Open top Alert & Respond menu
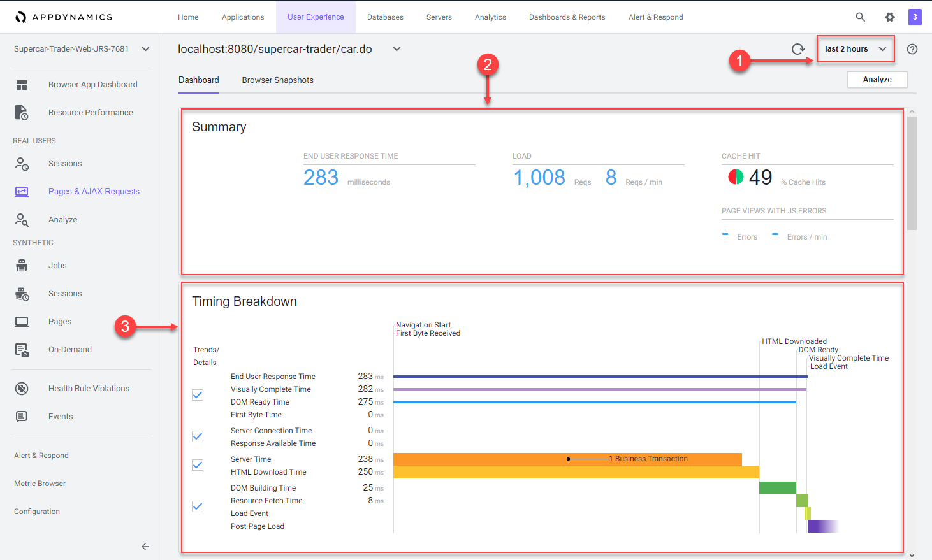This screenshot has width=932, height=560. click(x=655, y=17)
